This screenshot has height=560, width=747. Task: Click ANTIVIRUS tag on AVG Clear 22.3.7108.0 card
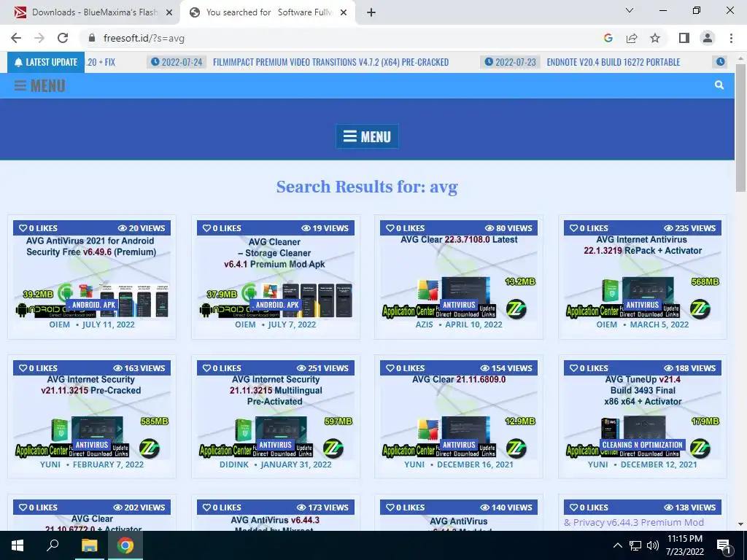[459, 305]
